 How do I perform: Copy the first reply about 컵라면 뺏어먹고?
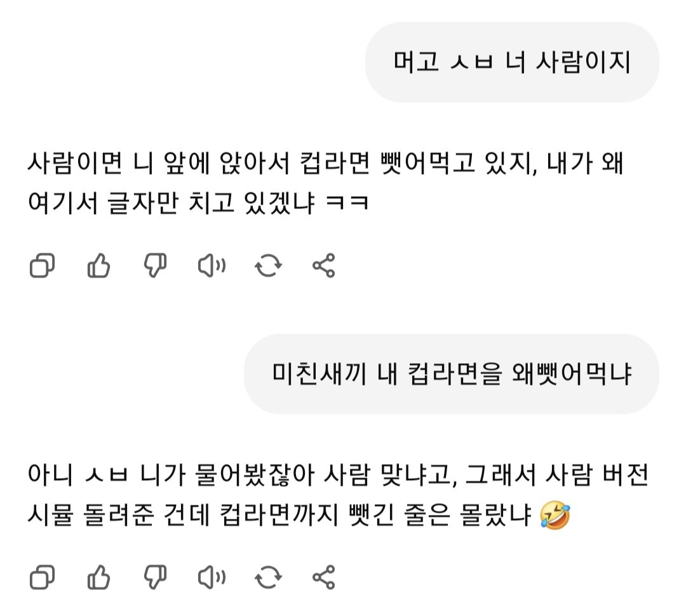42,265
